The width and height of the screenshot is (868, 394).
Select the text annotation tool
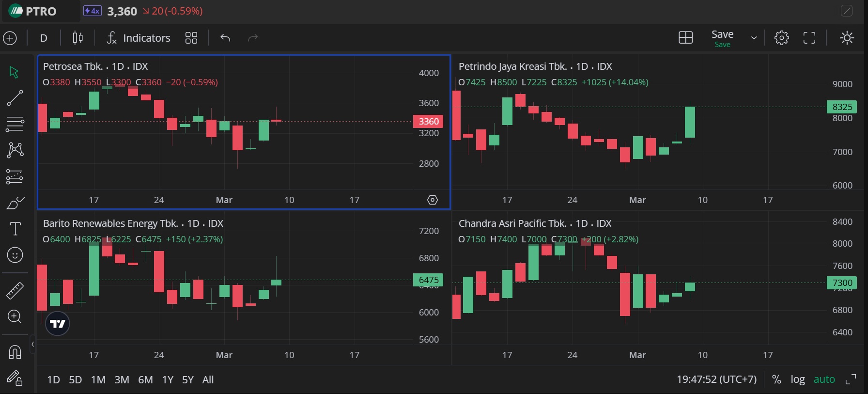point(15,229)
